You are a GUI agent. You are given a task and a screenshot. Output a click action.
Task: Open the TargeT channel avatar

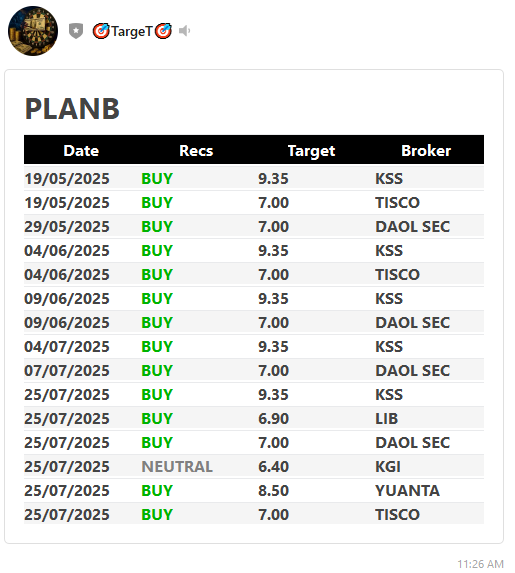[x=33, y=31]
